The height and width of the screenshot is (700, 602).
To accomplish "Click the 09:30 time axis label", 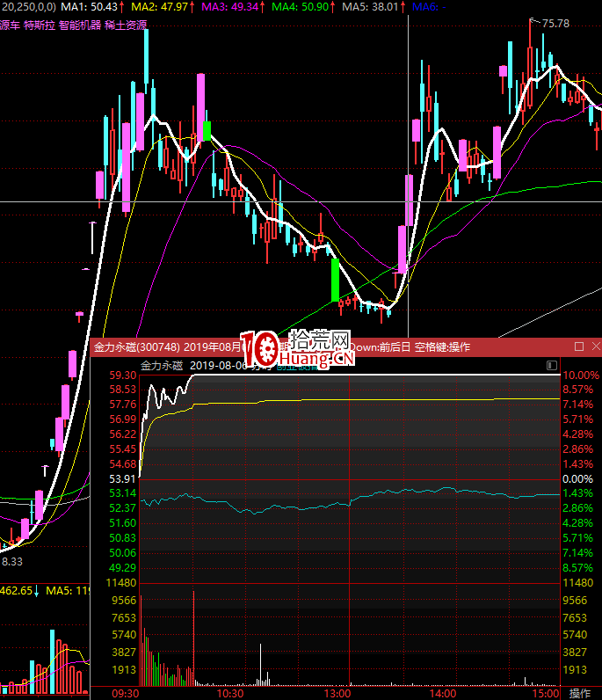I will point(126,693).
